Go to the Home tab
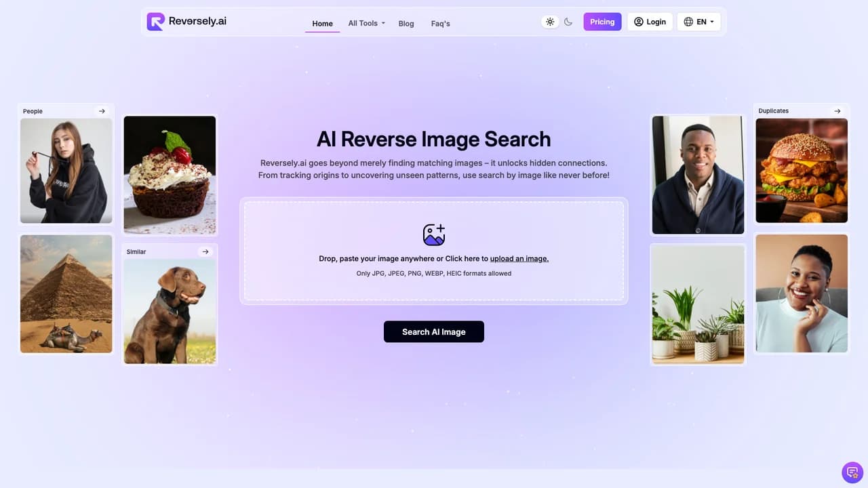 click(x=322, y=24)
